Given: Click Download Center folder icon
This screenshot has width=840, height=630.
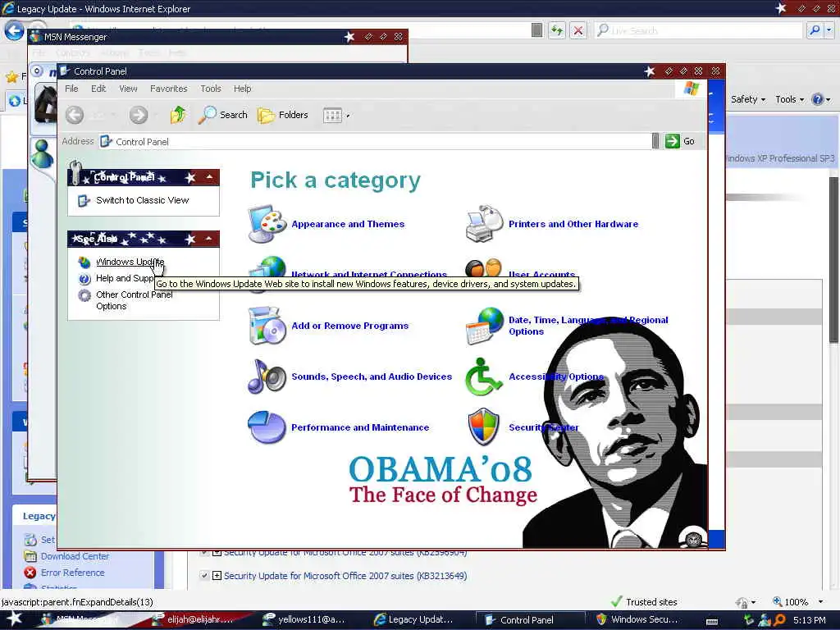Looking at the screenshot, I should pyautogui.click(x=30, y=556).
